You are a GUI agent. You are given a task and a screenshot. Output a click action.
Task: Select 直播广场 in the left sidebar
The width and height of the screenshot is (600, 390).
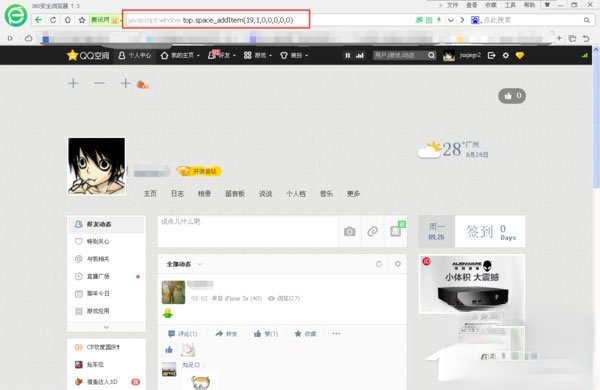pos(106,276)
